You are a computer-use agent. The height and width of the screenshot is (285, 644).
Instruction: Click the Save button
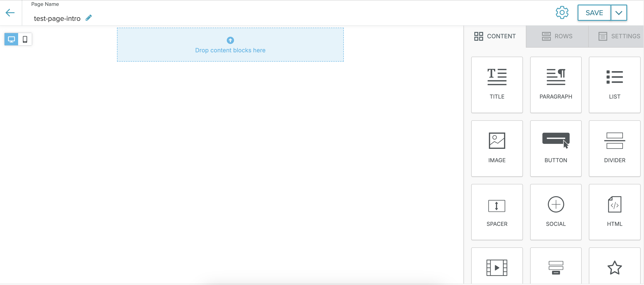click(594, 13)
